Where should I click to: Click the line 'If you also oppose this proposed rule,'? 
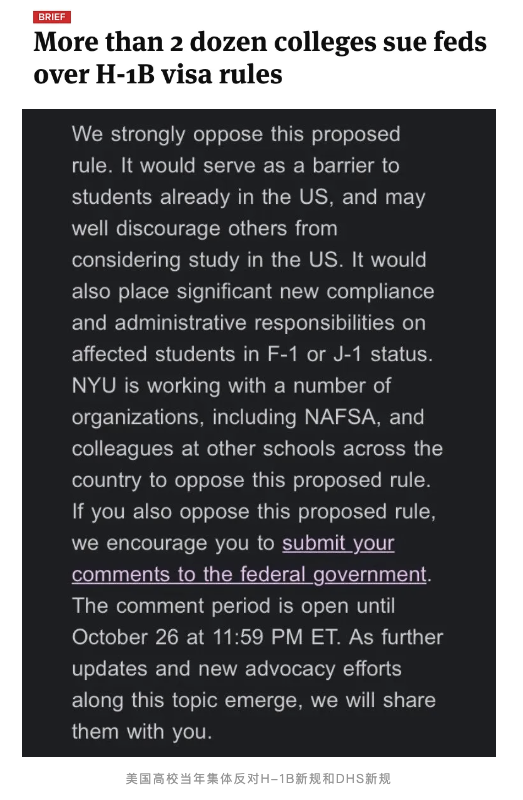(254, 512)
